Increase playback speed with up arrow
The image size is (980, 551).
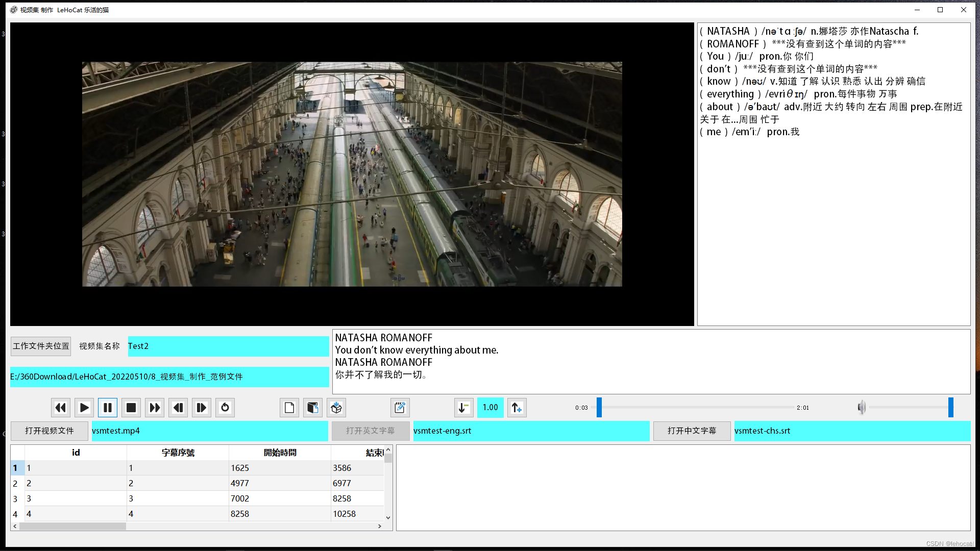pos(517,408)
